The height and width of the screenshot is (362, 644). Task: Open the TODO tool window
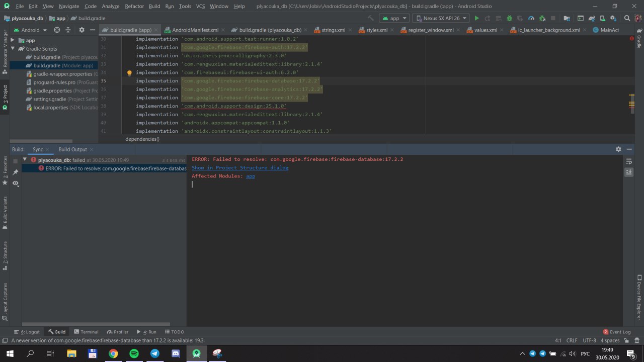pyautogui.click(x=174, y=332)
